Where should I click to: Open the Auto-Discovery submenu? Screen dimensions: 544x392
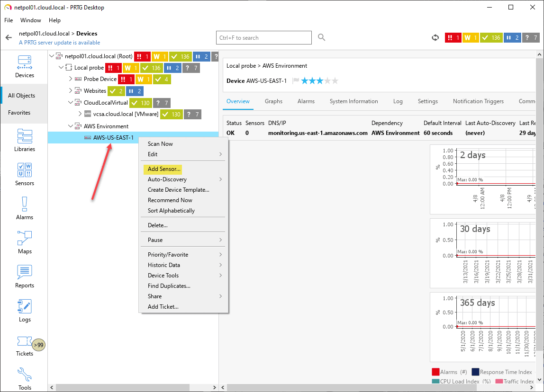click(x=183, y=179)
